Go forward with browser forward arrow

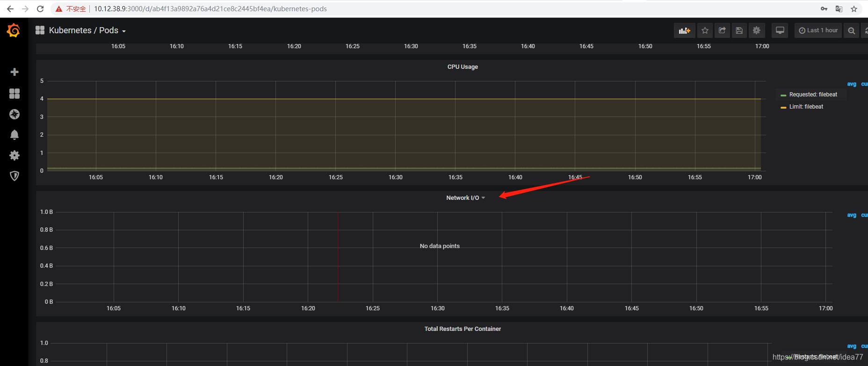25,9
